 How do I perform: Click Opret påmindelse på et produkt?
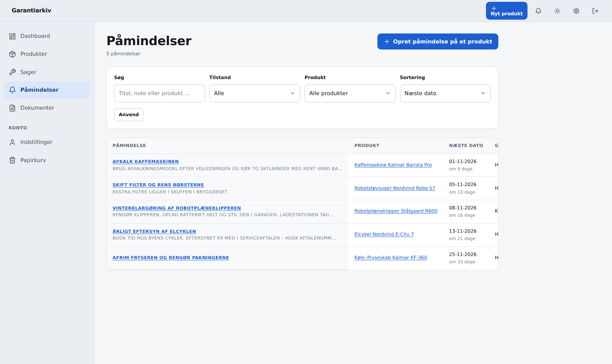coord(438,41)
